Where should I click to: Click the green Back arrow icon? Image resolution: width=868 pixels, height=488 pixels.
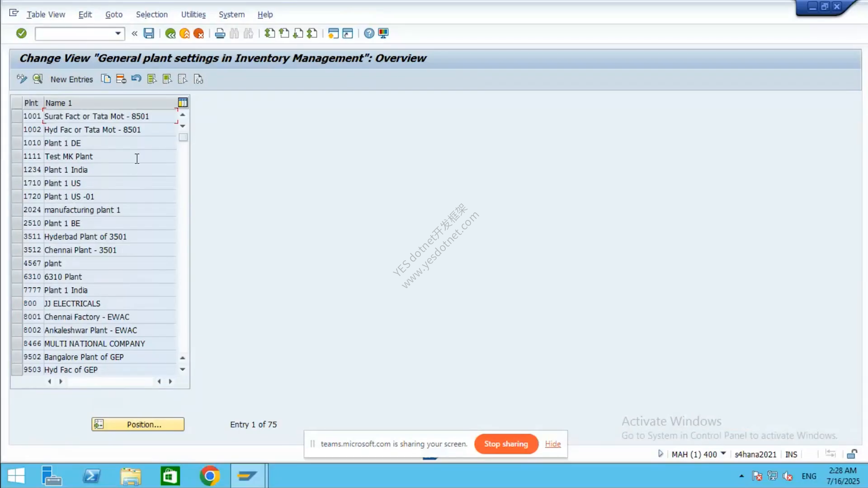(170, 33)
